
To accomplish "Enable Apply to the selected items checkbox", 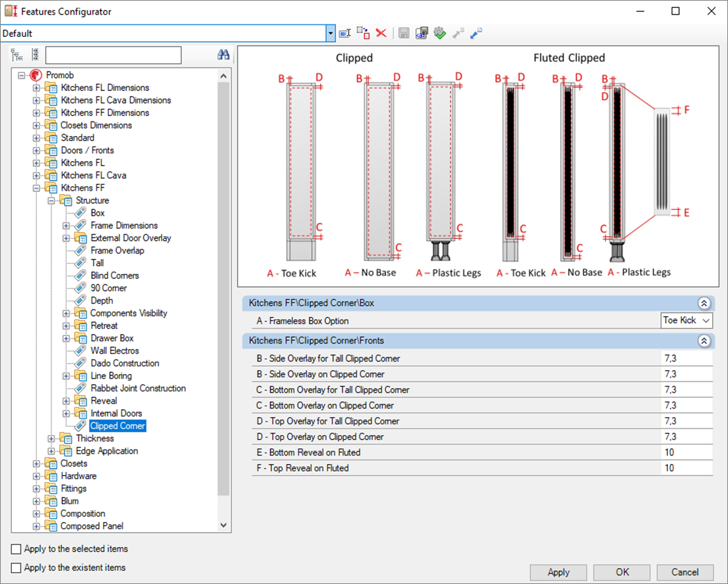I will click(16, 549).
